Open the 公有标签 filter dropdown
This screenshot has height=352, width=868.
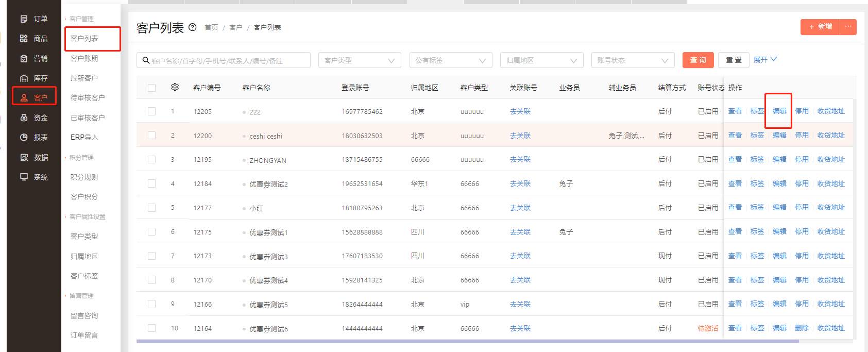point(451,60)
